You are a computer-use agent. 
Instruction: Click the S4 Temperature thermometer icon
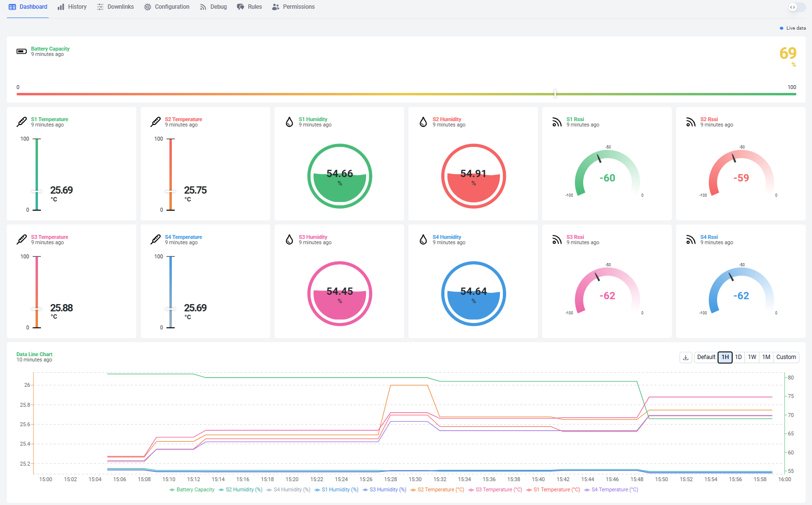pyautogui.click(x=155, y=239)
